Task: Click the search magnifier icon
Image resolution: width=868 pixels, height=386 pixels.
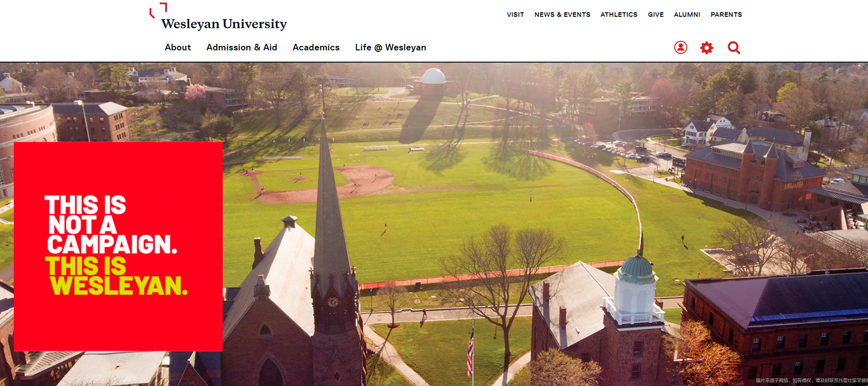Action: (x=734, y=48)
